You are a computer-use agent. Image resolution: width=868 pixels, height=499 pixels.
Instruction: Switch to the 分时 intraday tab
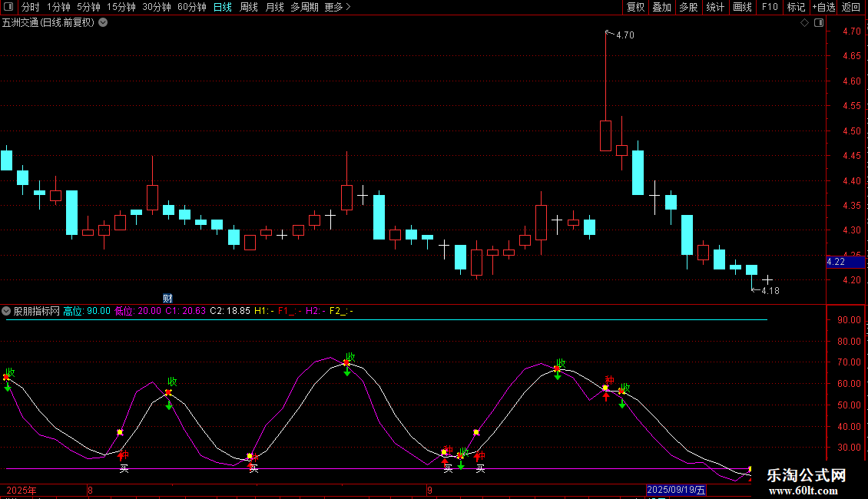point(30,7)
